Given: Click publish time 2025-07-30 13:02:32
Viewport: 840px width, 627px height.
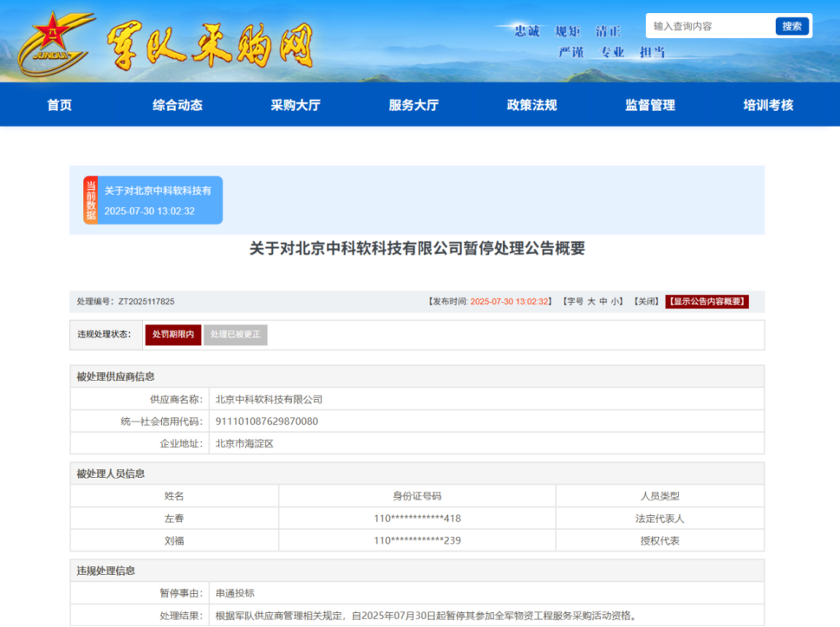Looking at the screenshot, I should click(510, 302).
